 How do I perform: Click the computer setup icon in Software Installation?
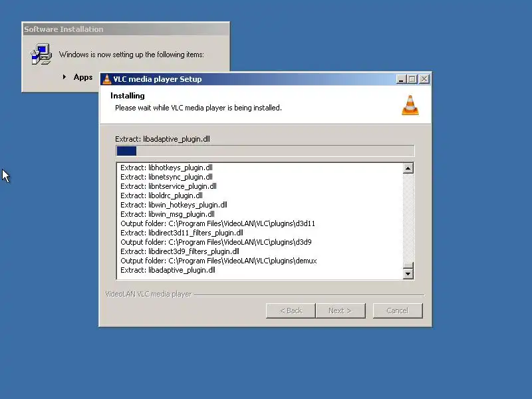41,54
